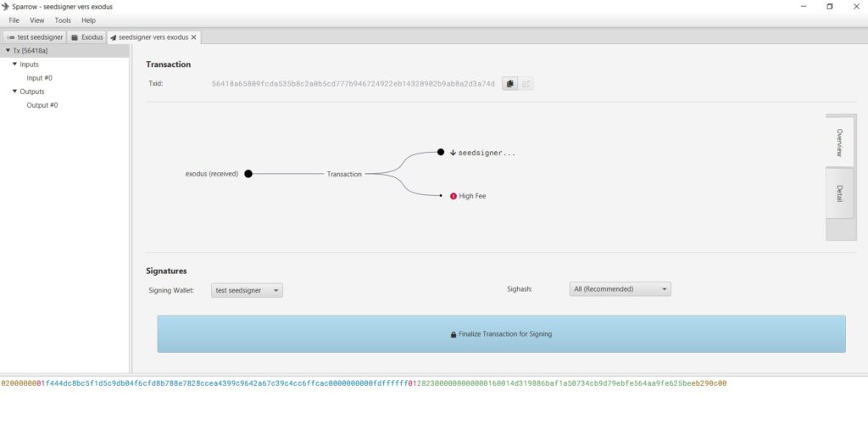Open the Help menu
868x447 pixels.
click(x=88, y=20)
